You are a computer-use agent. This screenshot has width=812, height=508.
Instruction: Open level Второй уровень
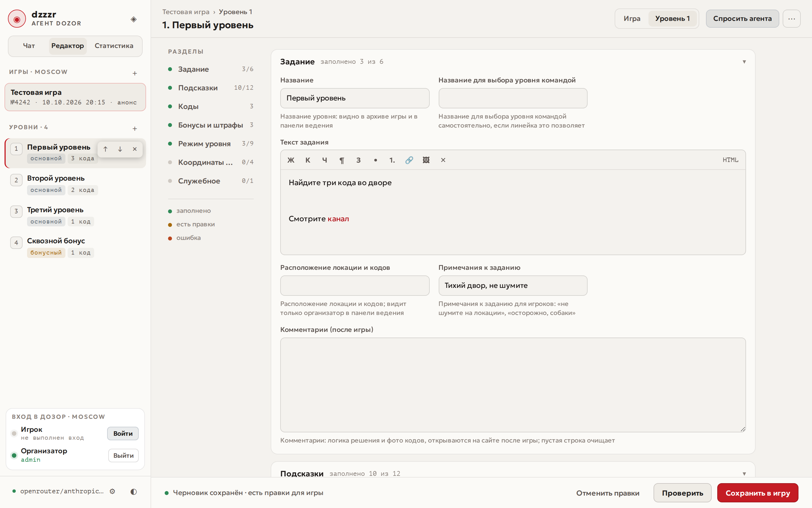click(75, 184)
